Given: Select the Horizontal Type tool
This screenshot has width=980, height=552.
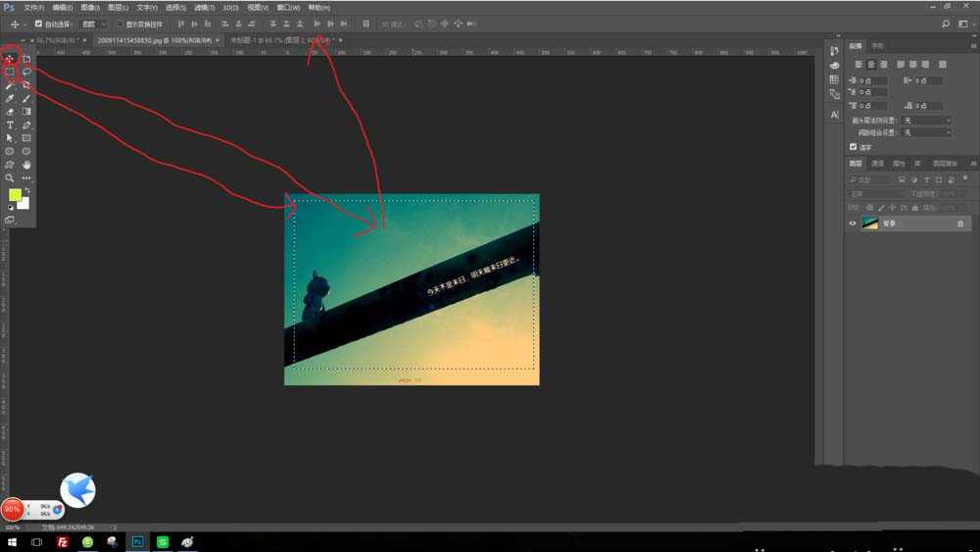Looking at the screenshot, I should click(10, 125).
